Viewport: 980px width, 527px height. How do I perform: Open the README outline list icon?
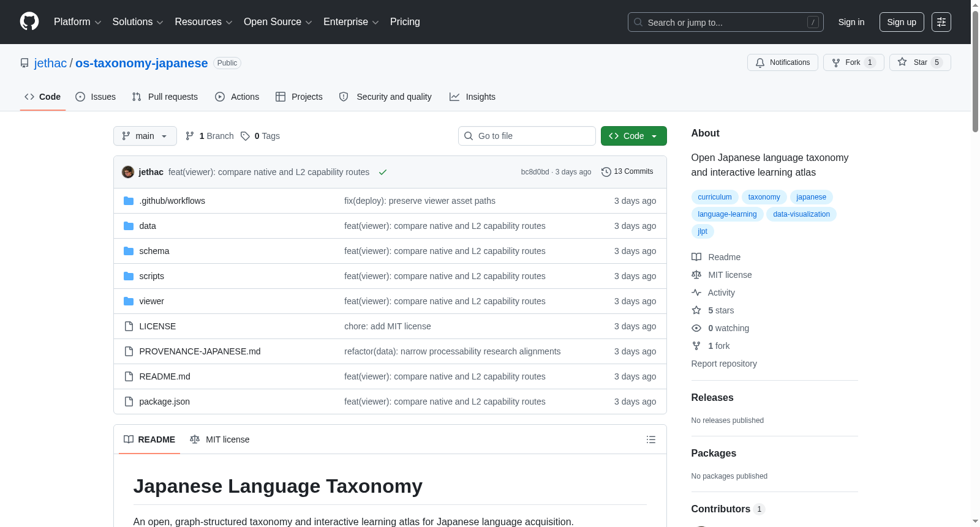[x=651, y=439]
